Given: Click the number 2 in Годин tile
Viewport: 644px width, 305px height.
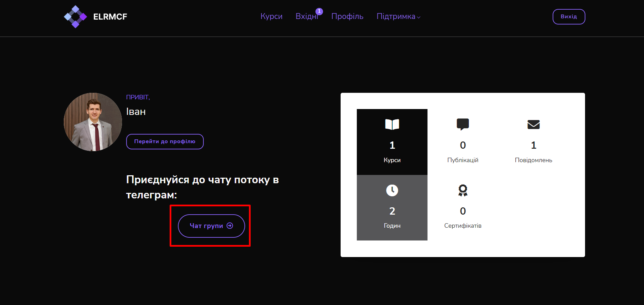Looking at the screenshot, I should tap(392, 211).
